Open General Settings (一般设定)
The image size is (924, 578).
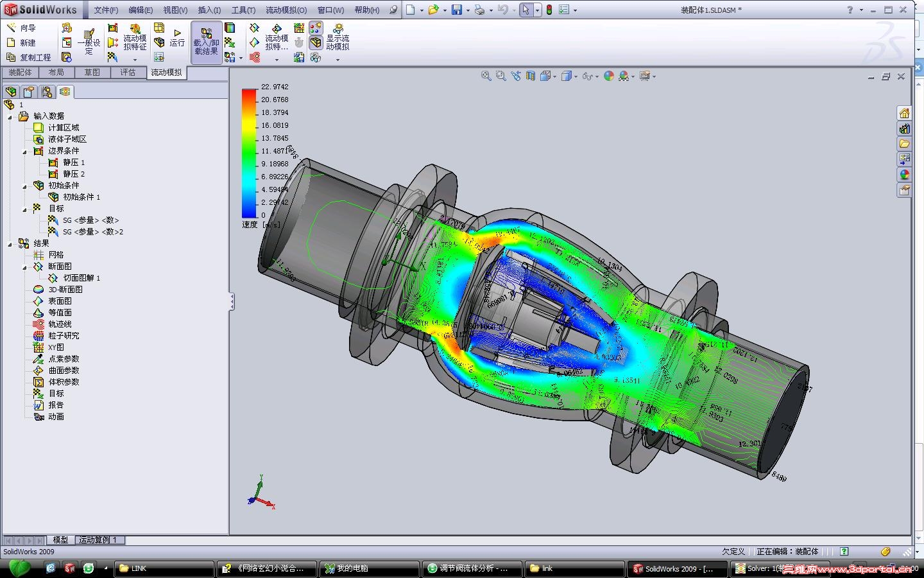pos(89,42)
